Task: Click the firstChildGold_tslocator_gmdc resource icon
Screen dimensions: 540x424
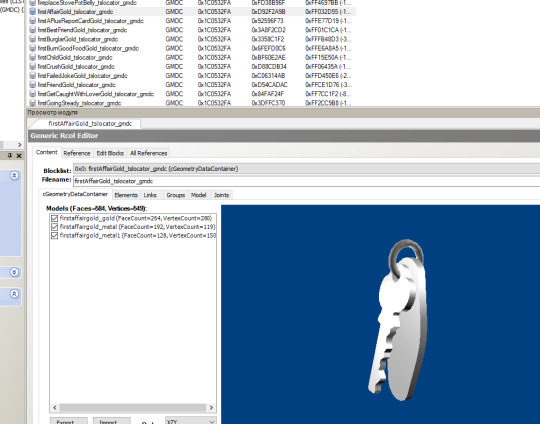Action: [33, 58]
